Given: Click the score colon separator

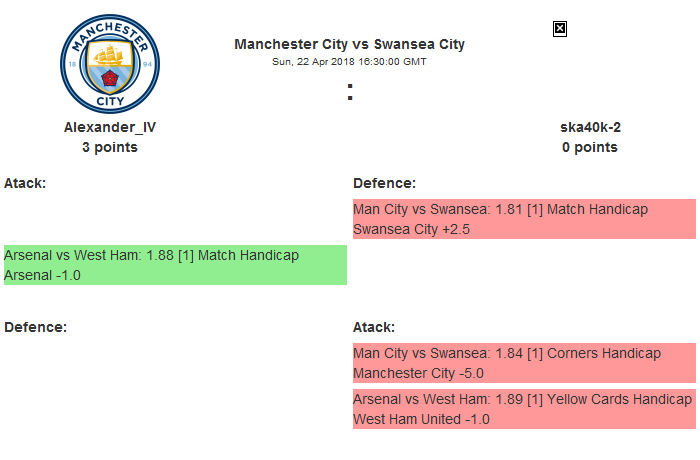Looking at the screenshot, I should [x=349, y=92].
